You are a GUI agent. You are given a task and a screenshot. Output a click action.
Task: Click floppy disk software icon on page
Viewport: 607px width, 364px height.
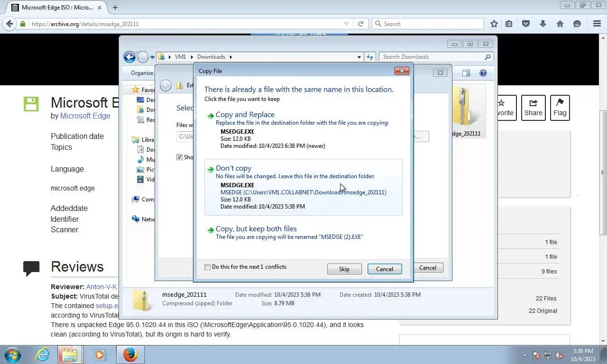coord(31,104)
